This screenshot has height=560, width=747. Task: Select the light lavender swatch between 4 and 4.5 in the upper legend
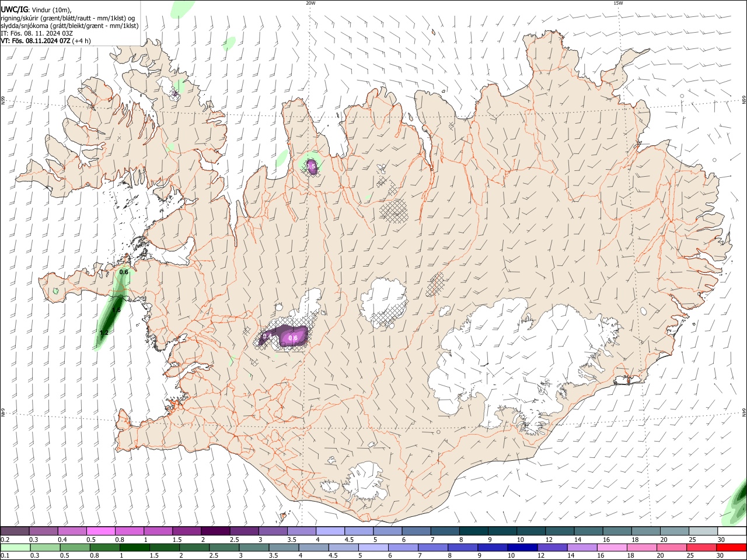(330, 531)
